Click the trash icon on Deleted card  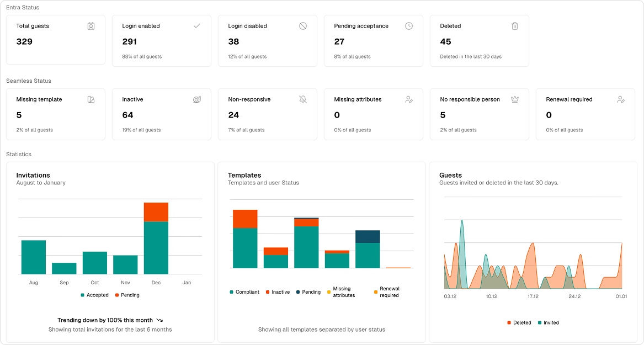[x=515, y=26]
